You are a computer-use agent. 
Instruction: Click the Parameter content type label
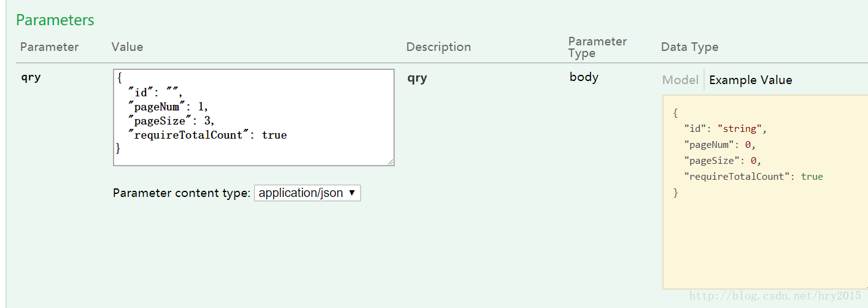tap(182, 193)
